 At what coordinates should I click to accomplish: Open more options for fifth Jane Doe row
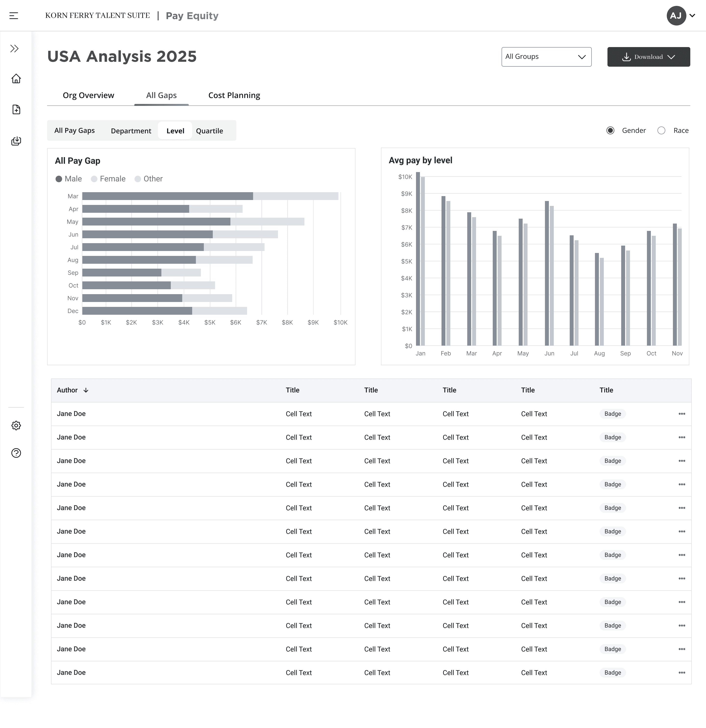click(682, 508)
